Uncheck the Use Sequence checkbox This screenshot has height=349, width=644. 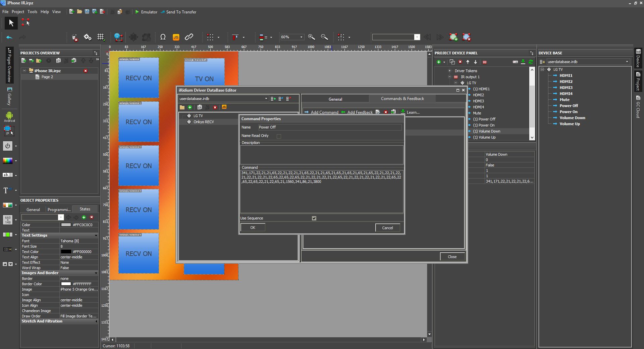pos(314,218)
